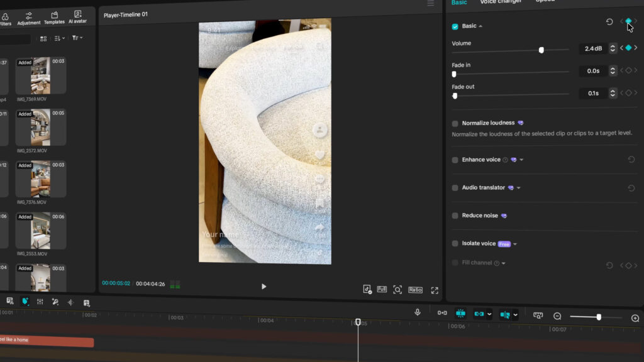Open the preview axis options dropdown arrow
644x362 pixels.
(516, 315)
